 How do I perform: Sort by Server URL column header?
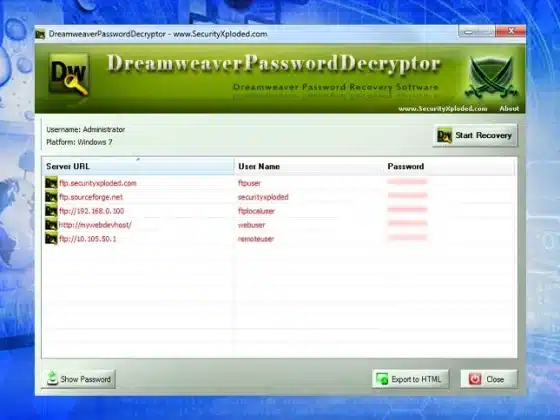coord(138,166)
